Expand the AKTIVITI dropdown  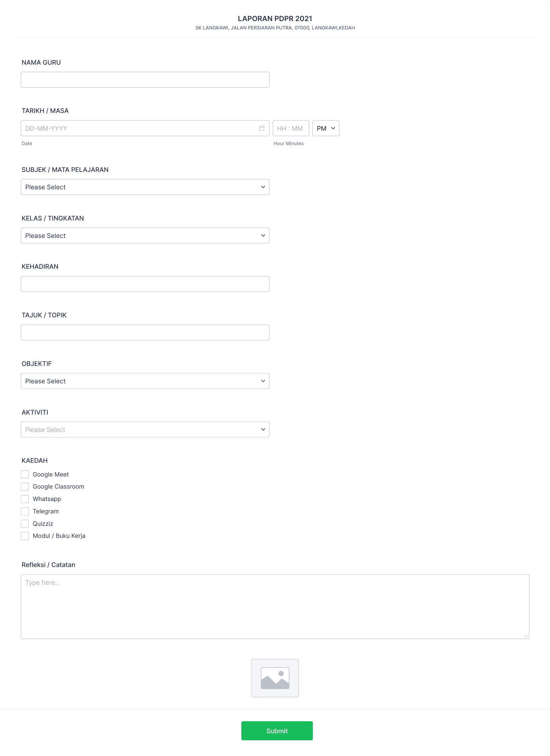click(x=145, y=430)
